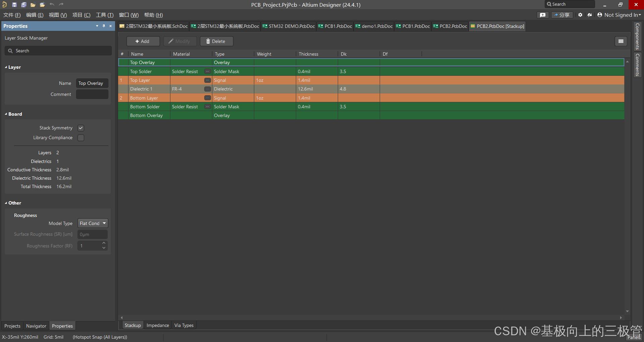The height and width of the screenshot is (342, 644).
Task: Click the Open Project folder icon
Action: click(x=42, y=5)
